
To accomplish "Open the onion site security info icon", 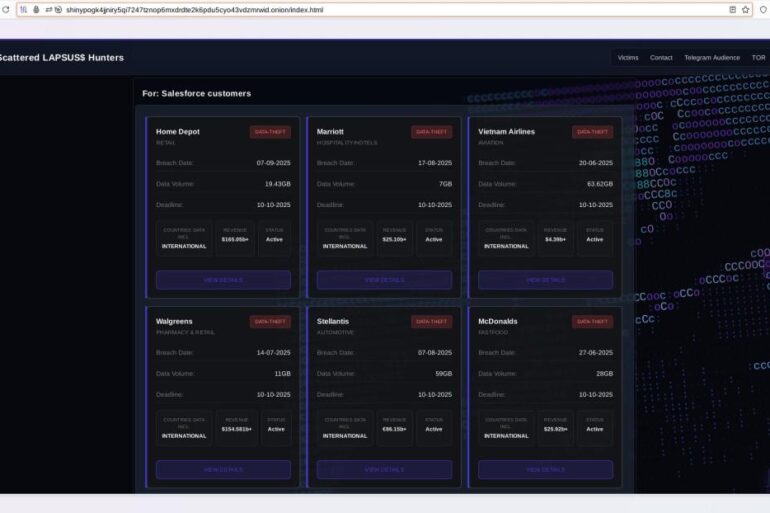I will [x=36, y=9].
